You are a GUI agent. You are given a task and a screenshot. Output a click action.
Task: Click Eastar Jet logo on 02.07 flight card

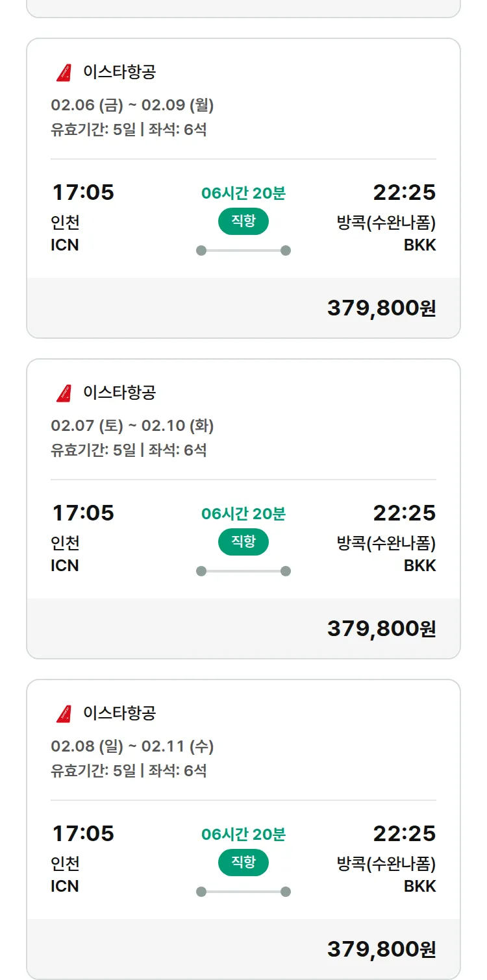[x=64, y=393]
